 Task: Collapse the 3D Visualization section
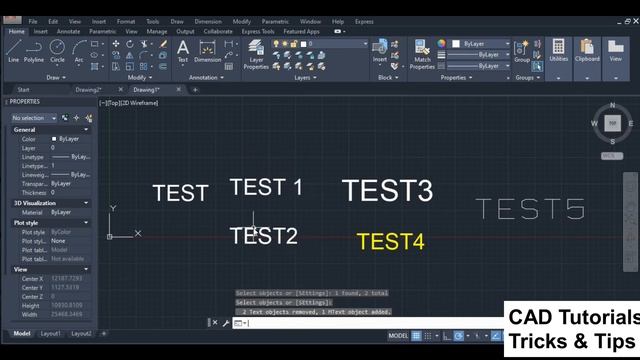coord(86,203)
